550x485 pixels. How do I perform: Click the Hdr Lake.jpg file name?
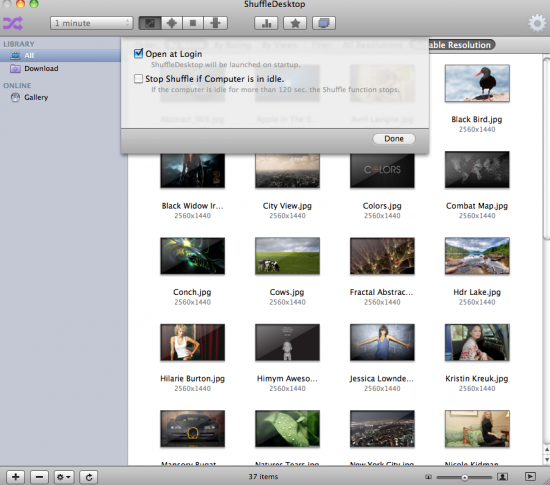click(x=477, y=292)
